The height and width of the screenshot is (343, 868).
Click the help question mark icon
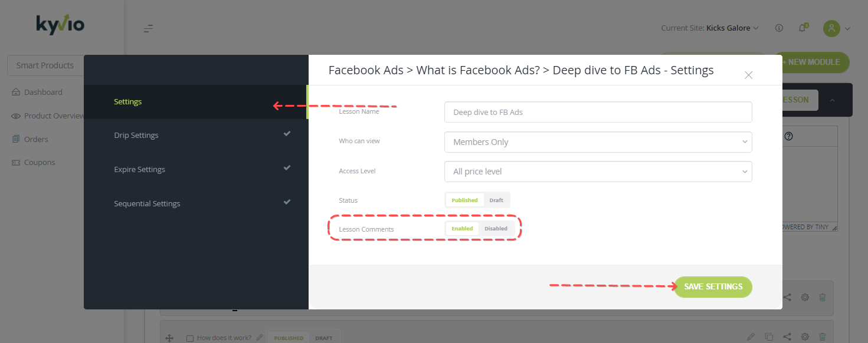click(788, 136)
